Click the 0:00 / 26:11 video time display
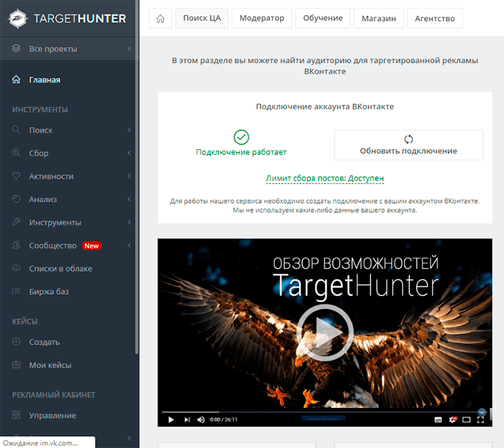Image resolution: width=504 pixels, height=448 pixels. tap(224, 420)
